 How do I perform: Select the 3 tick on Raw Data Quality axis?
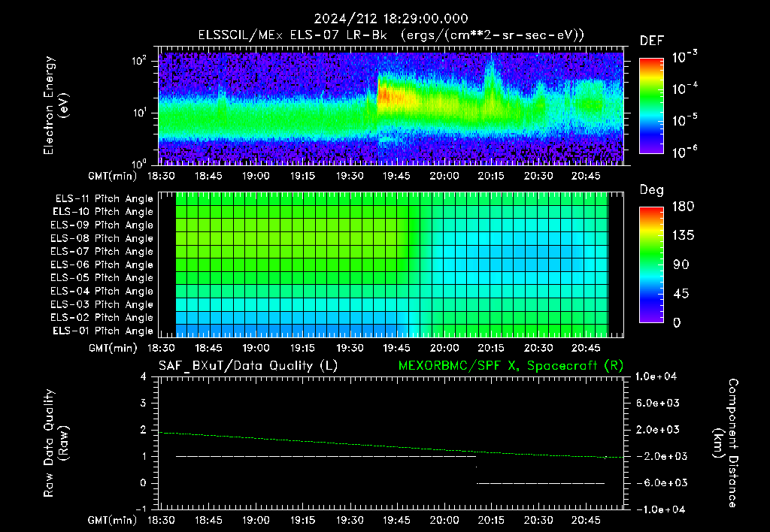coord(144,403)
